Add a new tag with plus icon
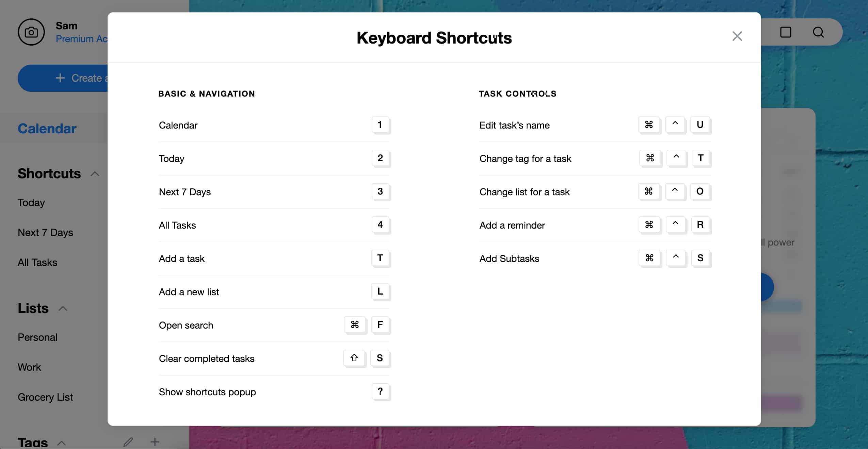The height and width of the screenshot is (449, 868). click(155, 442)
